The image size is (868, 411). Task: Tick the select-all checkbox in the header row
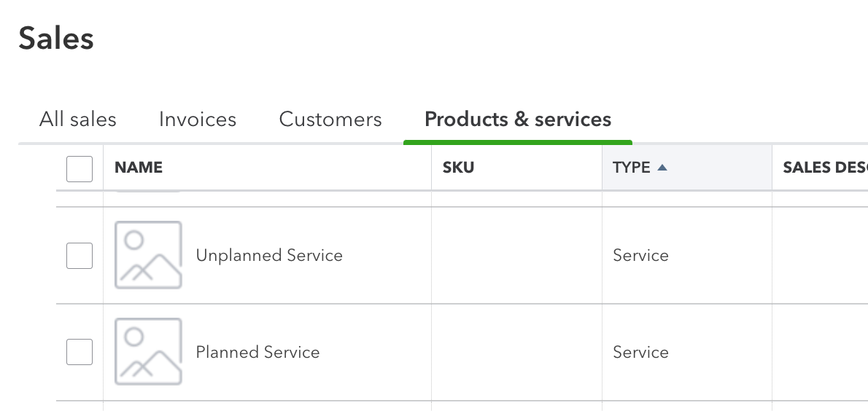point(80,169)
